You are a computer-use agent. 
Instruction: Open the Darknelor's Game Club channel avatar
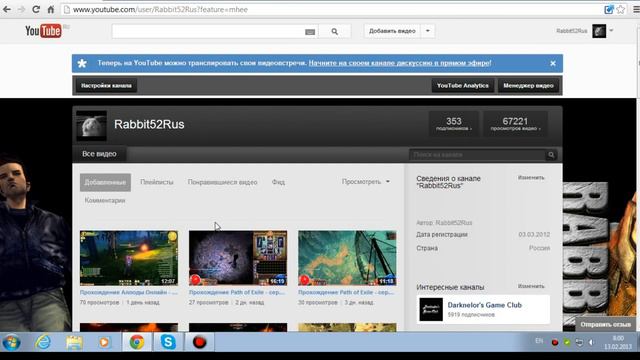[431, 309]
